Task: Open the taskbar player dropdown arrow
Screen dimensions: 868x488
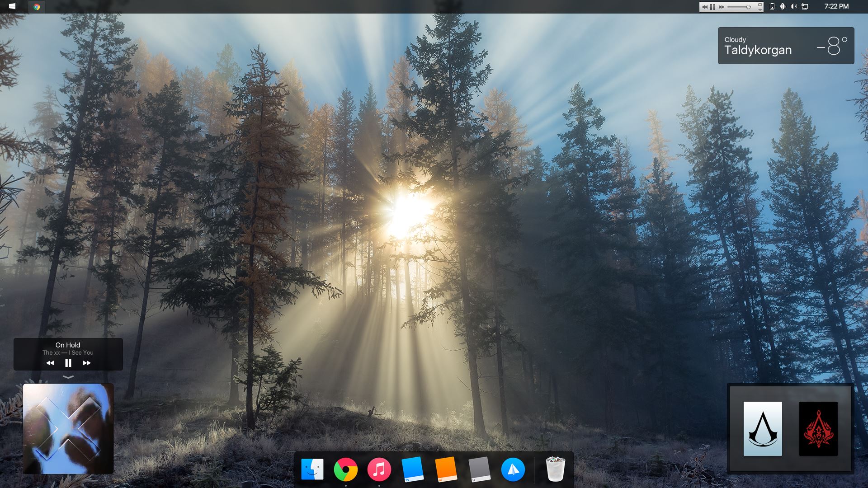Action: click(x=760, y=9)
